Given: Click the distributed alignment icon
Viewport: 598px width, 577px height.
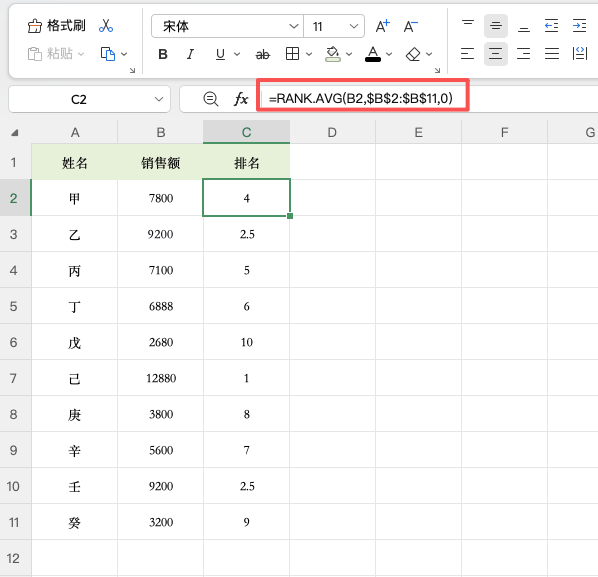Looking at the screenshot, I should (x=580, y=54).
